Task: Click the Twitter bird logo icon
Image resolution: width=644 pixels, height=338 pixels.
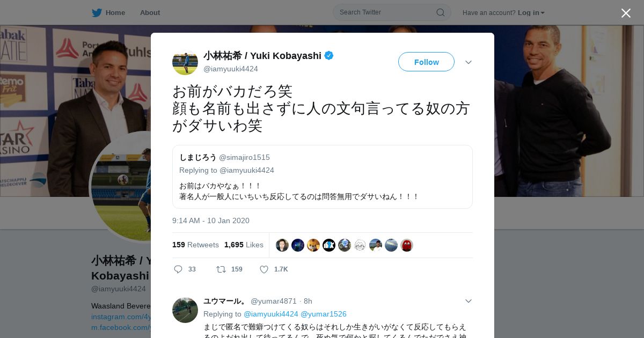Action: [x=97, y=12]
